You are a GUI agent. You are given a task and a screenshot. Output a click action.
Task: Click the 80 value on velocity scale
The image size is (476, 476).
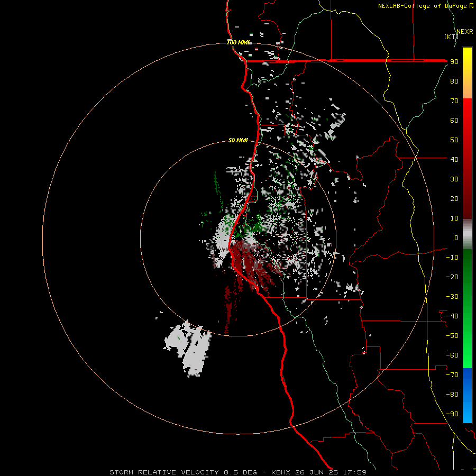[x=454, y=81]
